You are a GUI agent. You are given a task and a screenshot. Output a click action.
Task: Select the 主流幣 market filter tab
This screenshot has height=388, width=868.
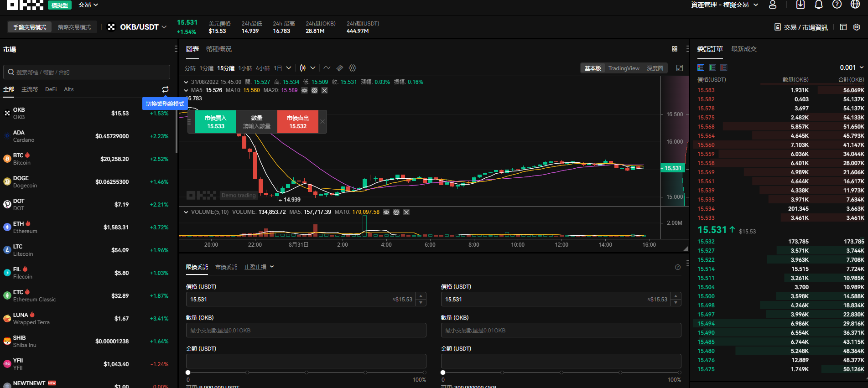click(30, 89)
